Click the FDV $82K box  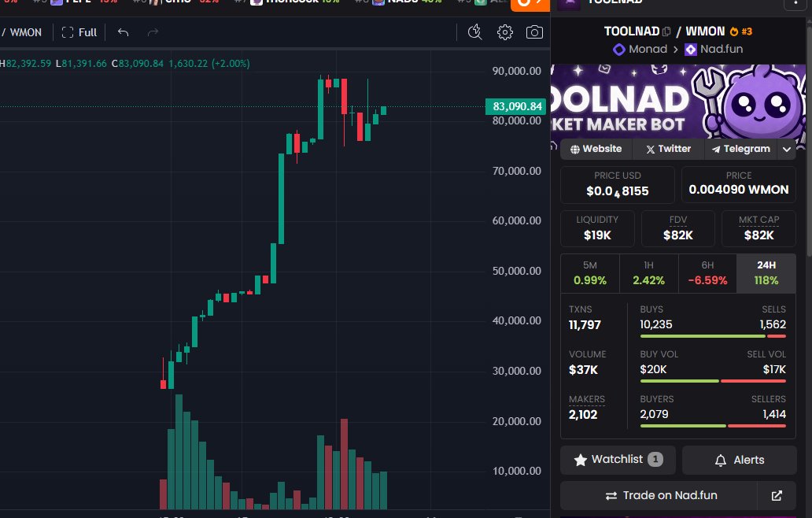678,228
